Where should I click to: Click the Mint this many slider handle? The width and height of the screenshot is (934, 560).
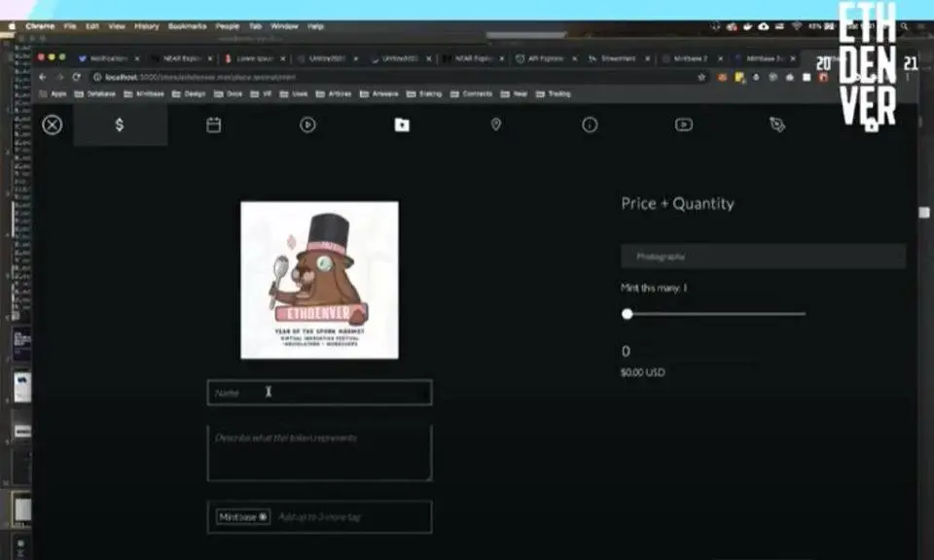(x=628, y=314)
